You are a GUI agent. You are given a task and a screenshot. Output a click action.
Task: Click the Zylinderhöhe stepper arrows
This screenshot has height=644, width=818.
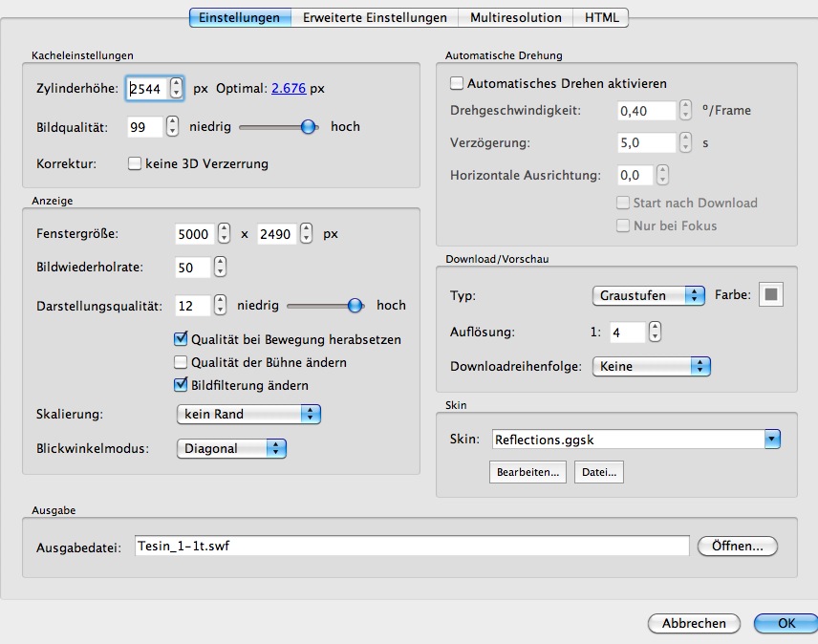(176, 88)
